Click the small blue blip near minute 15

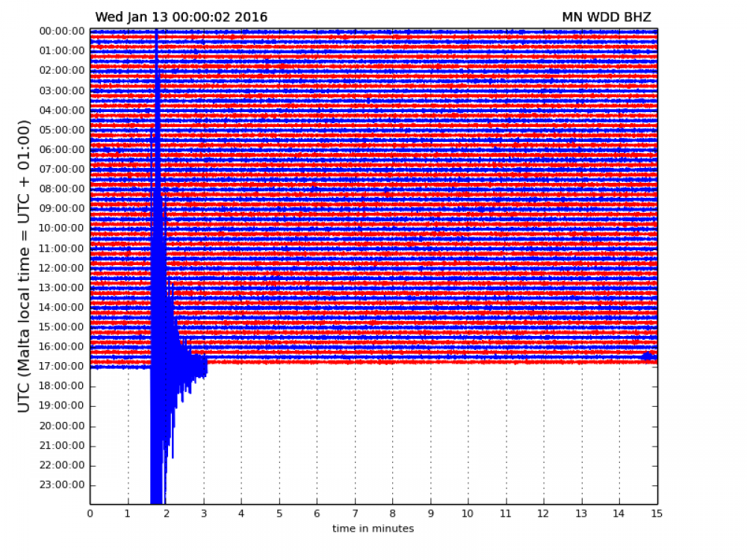click(648, 355)
